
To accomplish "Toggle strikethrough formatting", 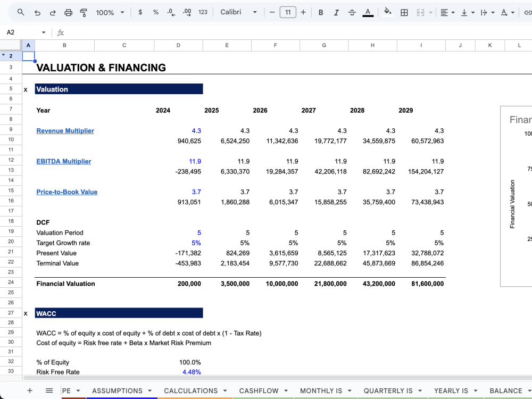I will 352,13.
